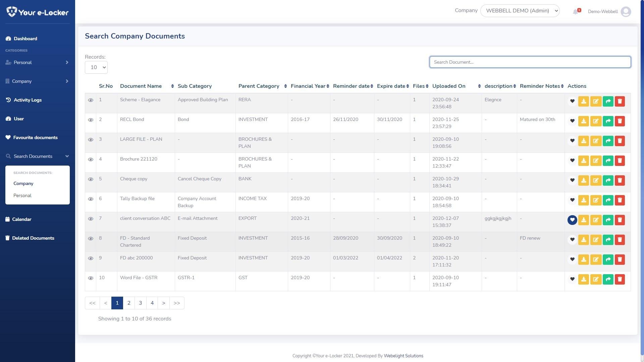644x362 pixels.
Task: Delete the FD abc 200000 document
Action: [620, 259]
